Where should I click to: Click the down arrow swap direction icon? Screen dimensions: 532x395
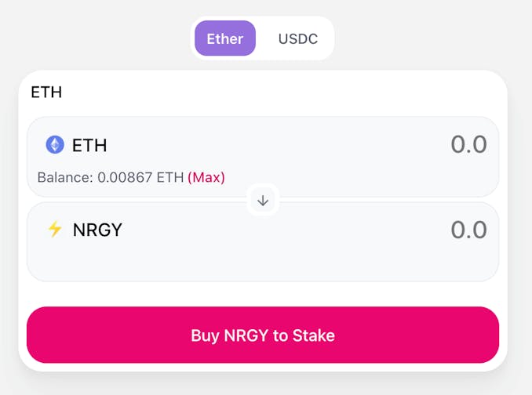[x=263, y=201]
